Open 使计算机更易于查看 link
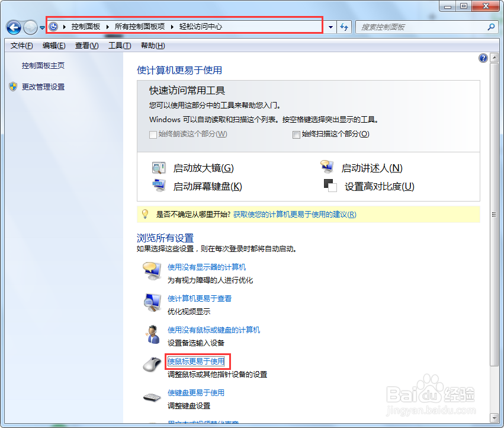This screenshot has width=504, height=428. [200, 299]
